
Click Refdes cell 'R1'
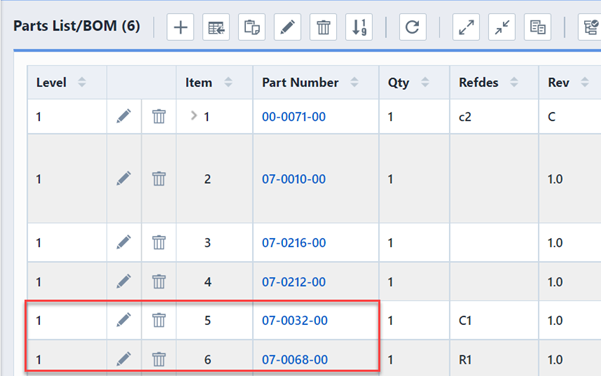click(465, 360)
